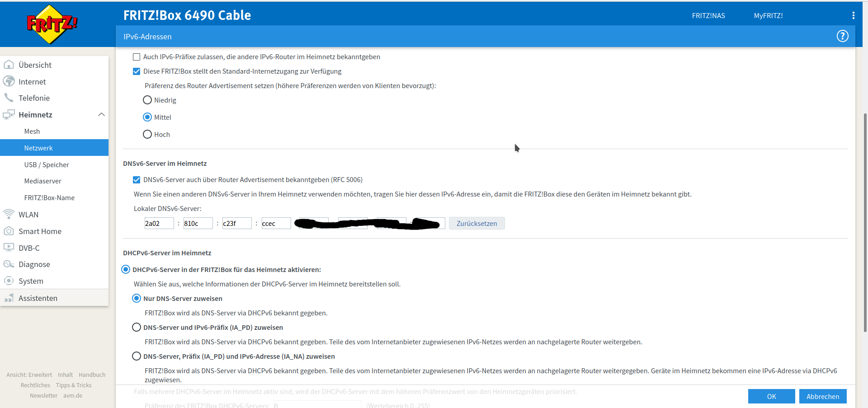Collapse the Heimnetz menu chevron
Viewport: 868px width, 408px height.
pos(101,115)
